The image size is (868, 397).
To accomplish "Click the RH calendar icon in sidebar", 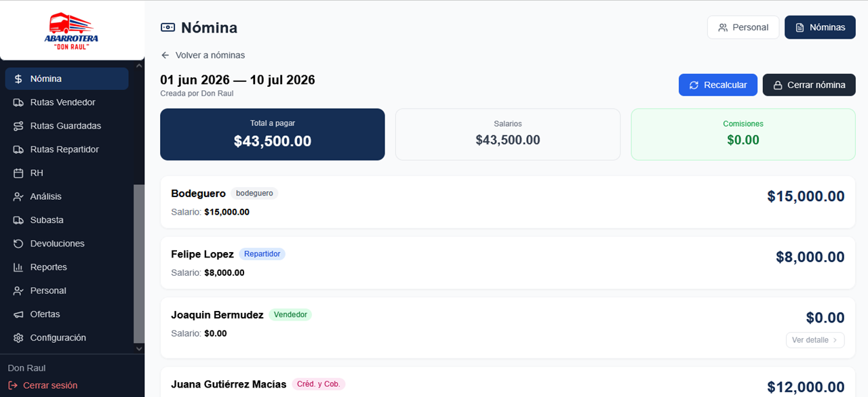I will click(18, 173).
